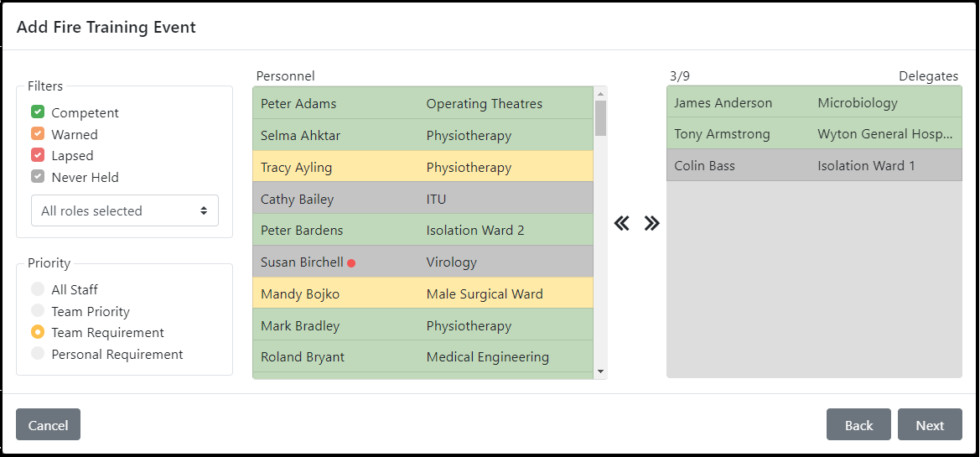
Task: Proceed with the Next button
Action: pyautogui.click(x=930, y=424)
